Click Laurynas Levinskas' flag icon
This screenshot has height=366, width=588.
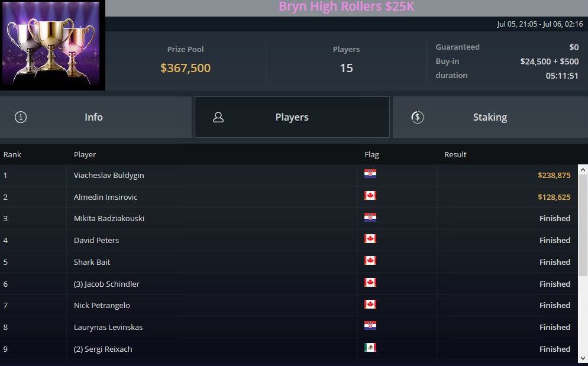(370, 326)
